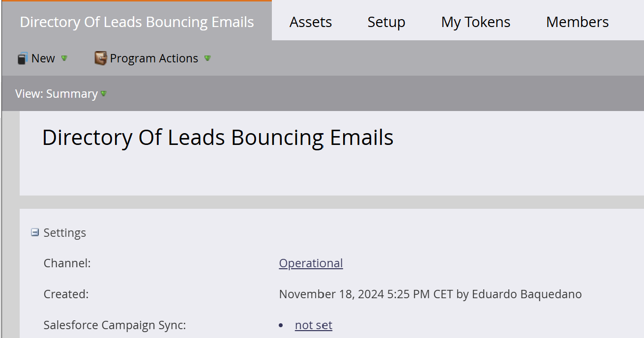Click the "not set" Salesforce sync link

(x=314, y=325)
